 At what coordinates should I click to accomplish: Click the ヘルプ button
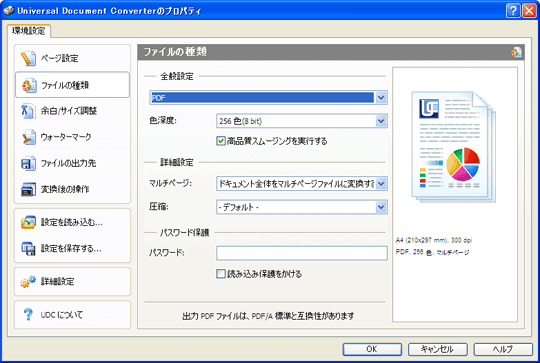coord(503,349)
